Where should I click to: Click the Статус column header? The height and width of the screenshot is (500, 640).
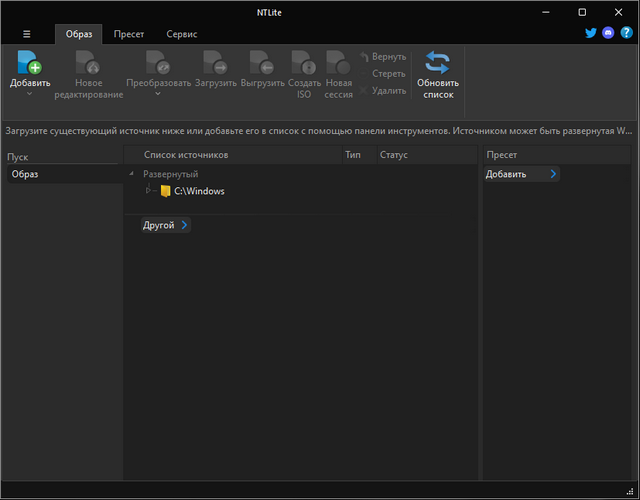click(394, 155)
